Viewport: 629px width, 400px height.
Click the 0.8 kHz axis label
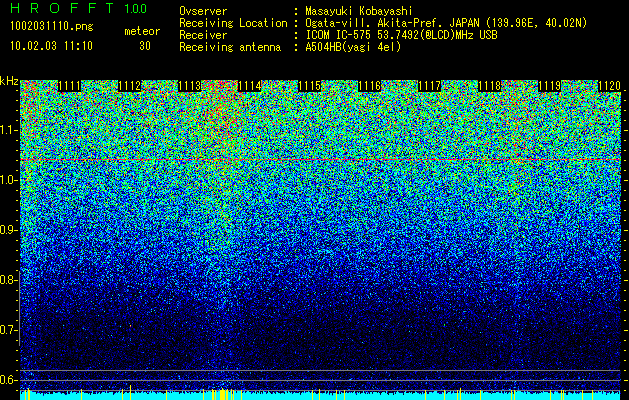click(x=7, y=280)
